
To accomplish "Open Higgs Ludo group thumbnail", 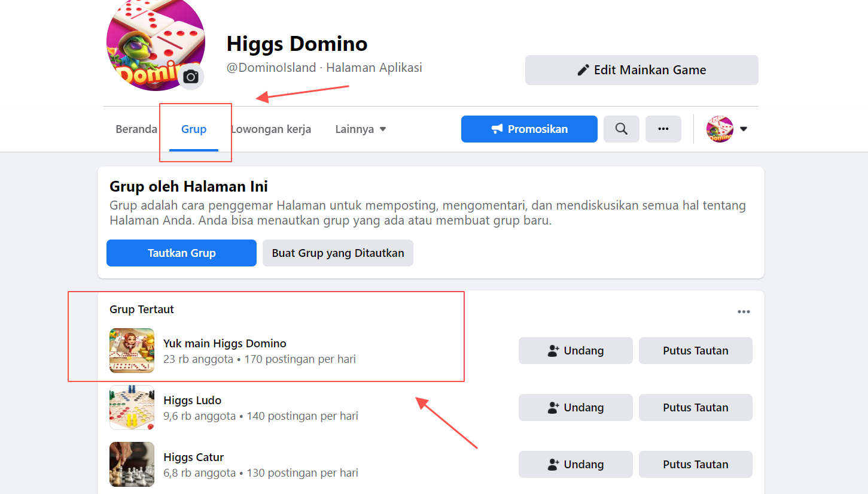I will pos(132,407).
